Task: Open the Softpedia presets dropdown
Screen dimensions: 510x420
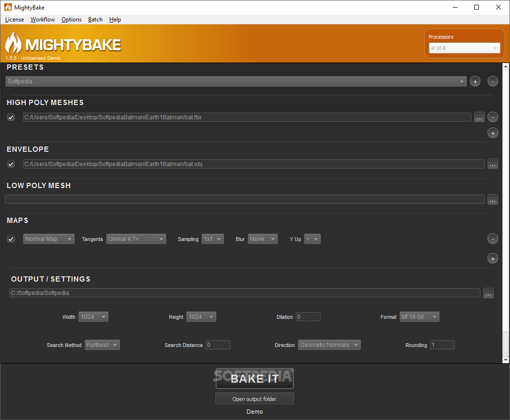Action: coord(236,81)
